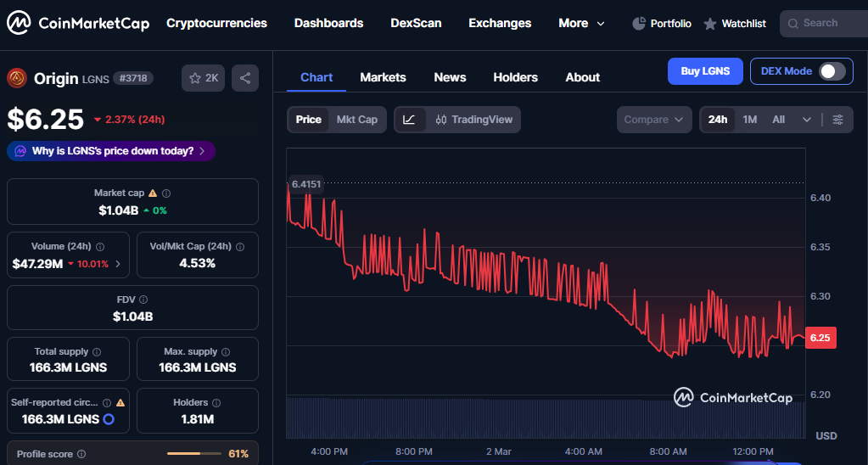The height and width of the screenshot is (465, 868).
Task: Click the AI chat icon in price-down banner
Action: pos(20,150)
